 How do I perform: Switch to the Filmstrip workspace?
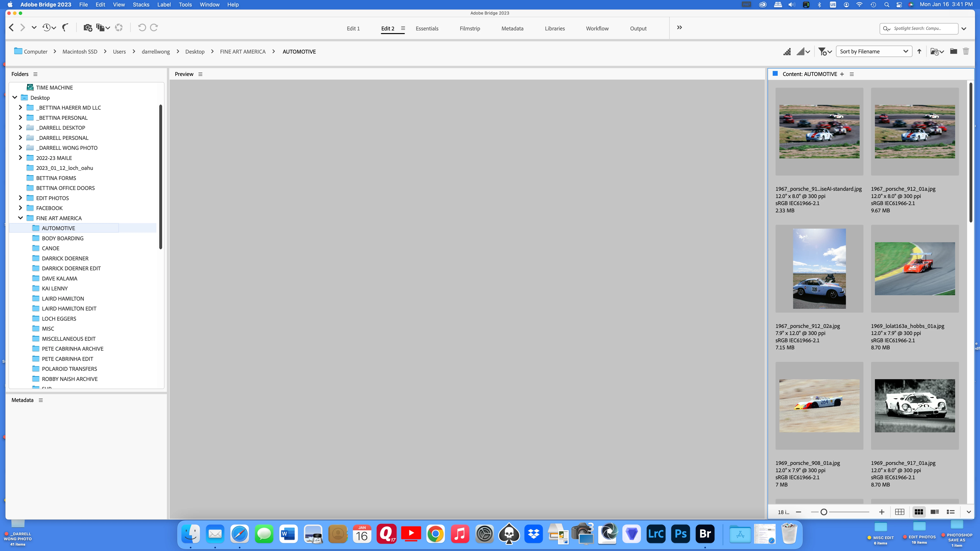[x=470, y=29]
